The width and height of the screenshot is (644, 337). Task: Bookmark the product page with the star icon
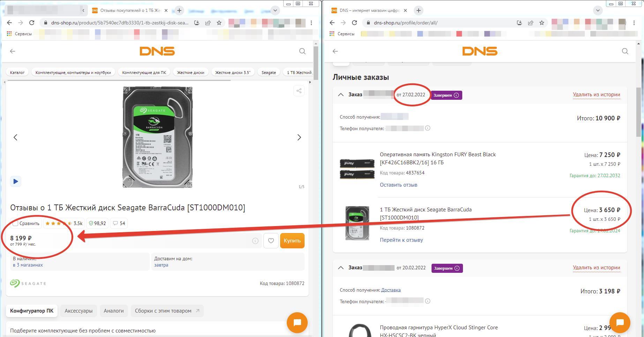(219, 23)
